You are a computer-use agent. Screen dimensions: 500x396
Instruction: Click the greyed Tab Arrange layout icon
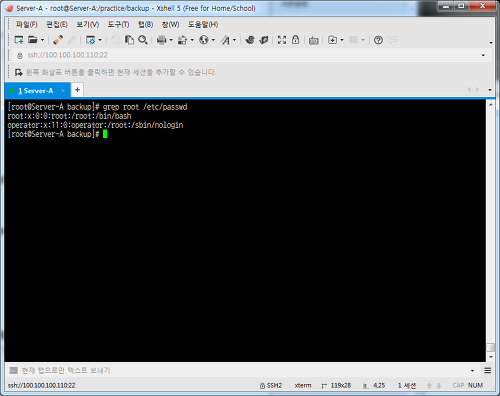354,40
